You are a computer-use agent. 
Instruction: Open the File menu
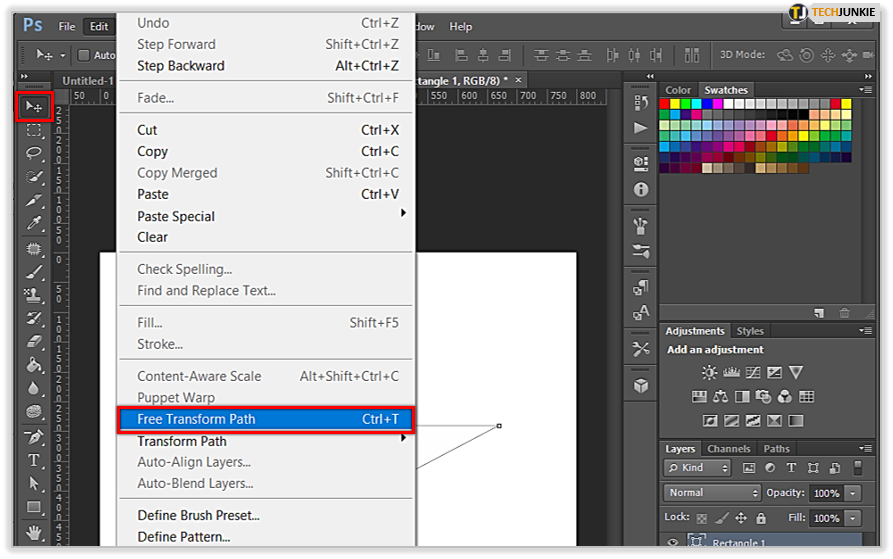coord(67,26)
